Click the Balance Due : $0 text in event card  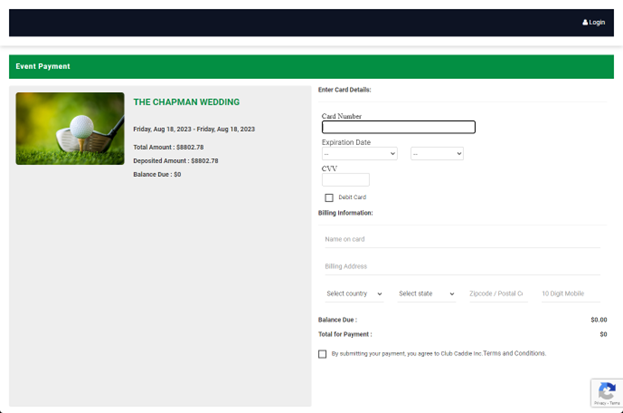157,175
